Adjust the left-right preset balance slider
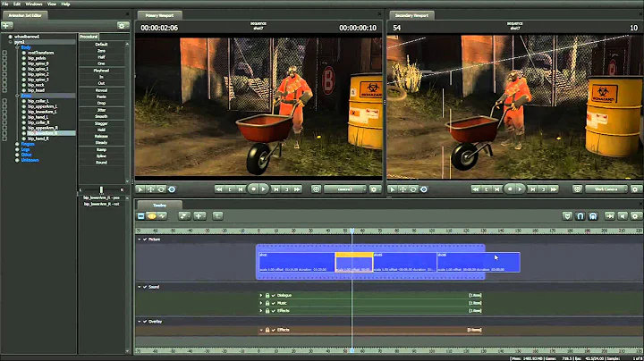The height and width of the screenshot is (361, 644). [101, 189]
